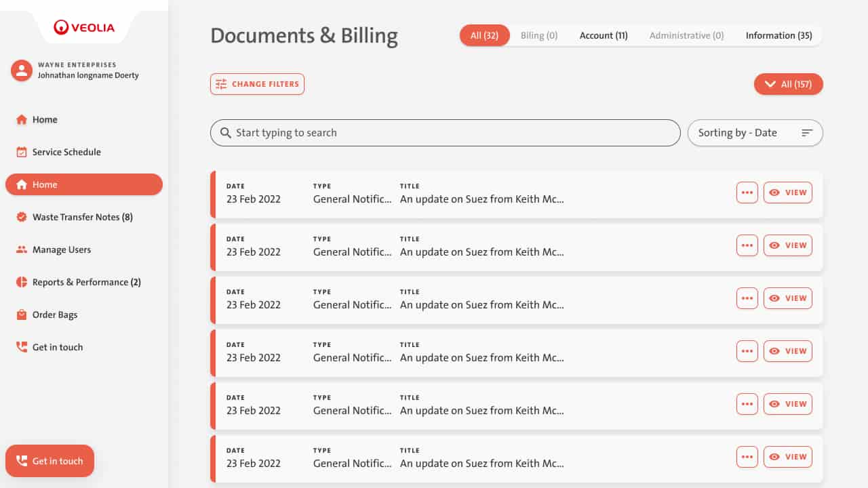The width and height of the screenshot is (868, 488).
Task: Select the All (32) tab
Action: 484,36
